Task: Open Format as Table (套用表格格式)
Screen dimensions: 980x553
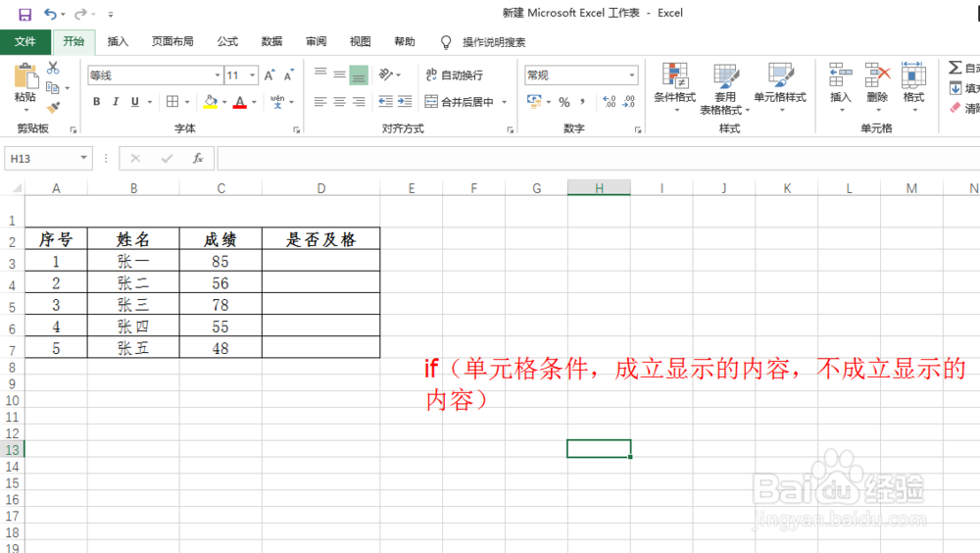Action: [x=725, y=89]
